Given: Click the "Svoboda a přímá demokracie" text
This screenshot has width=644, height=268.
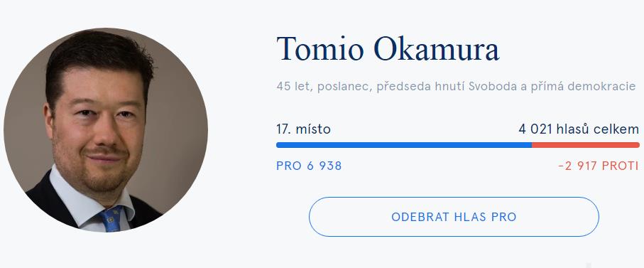Looking at the screenshot, I should click(x=552, y=87).
